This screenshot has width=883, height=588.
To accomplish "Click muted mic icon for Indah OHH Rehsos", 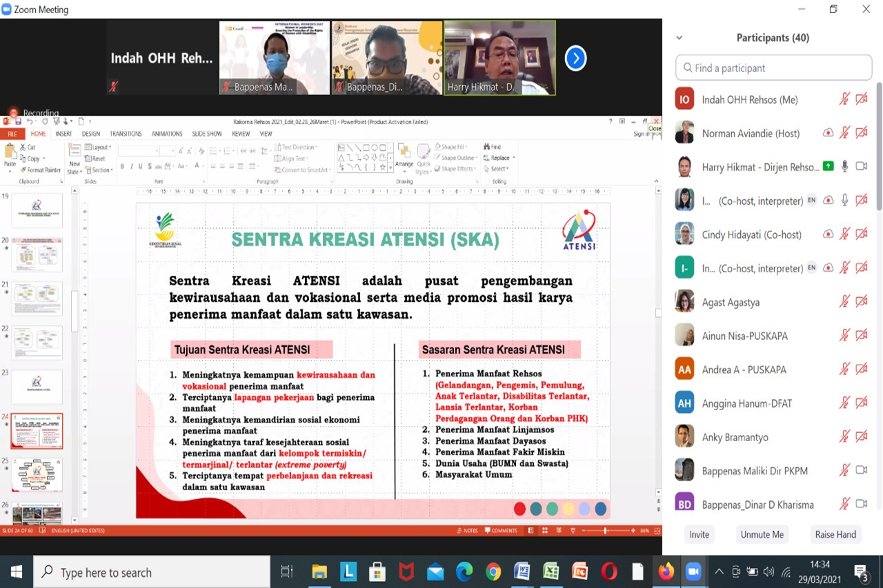I will [x=844, y=99].
